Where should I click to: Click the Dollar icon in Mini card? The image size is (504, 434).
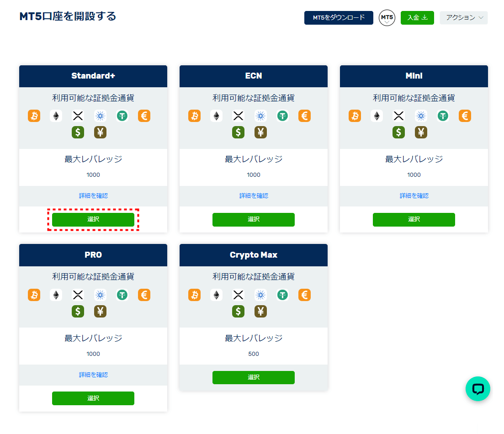[398, 132]
